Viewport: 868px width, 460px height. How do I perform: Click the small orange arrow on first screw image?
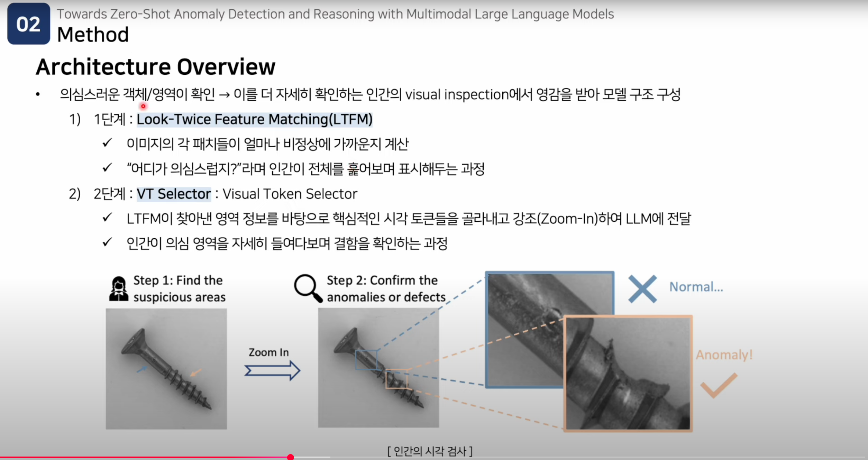coord(196,372)
